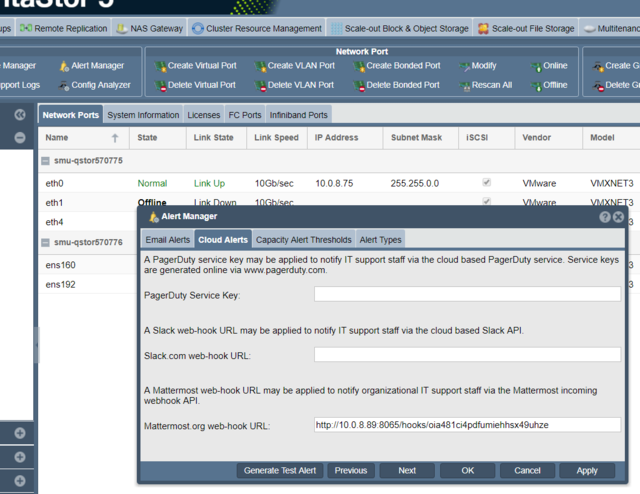The height and width of the screenshot is (494, 640).
Task: Close the Alert Manager dialog
Action: 618,217
